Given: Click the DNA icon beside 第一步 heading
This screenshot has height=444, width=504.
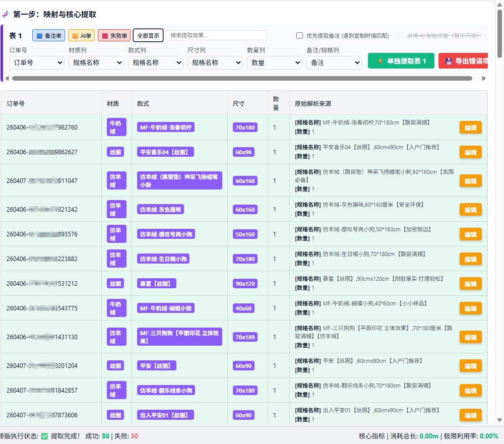Looking at the screenshot, I should 6,15.
